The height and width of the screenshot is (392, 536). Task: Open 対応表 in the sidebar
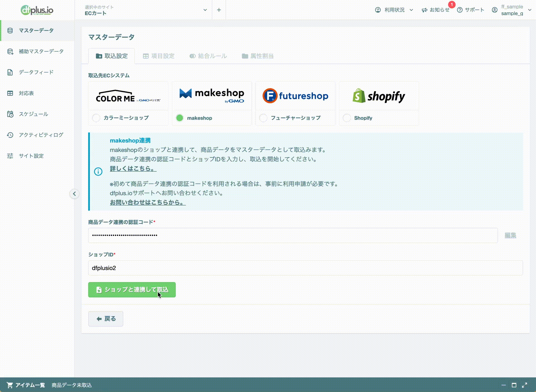[37, 93]
